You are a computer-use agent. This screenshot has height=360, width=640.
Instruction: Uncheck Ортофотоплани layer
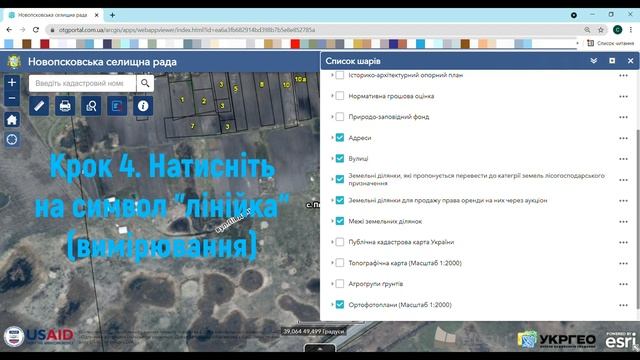pos(340,304)
